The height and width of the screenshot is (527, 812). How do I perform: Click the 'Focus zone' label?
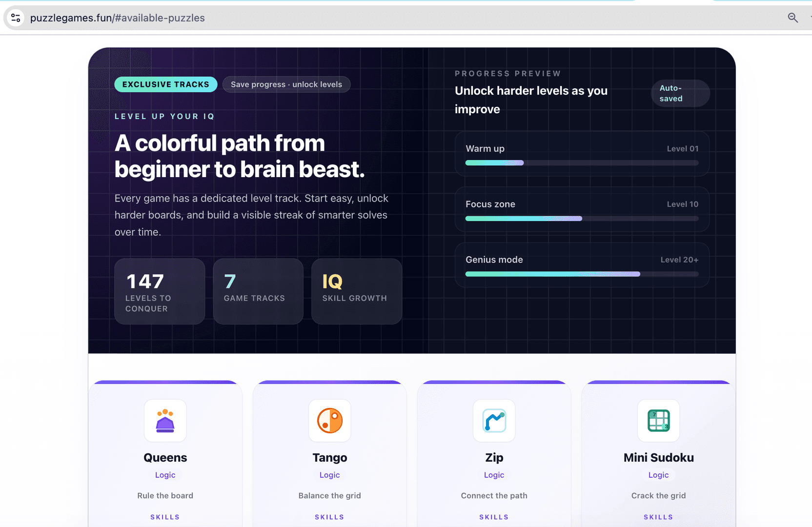point(490,204)
